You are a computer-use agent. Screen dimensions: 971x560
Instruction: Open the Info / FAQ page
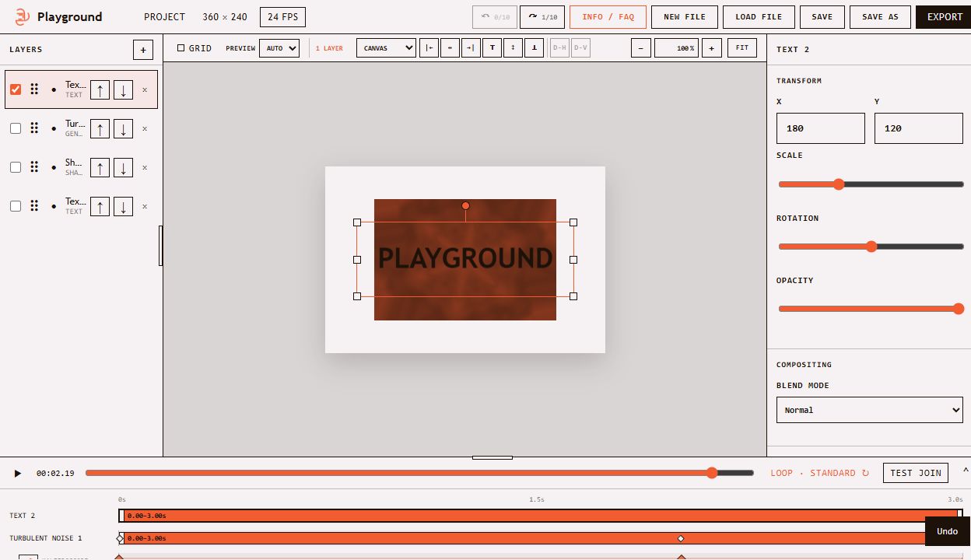point(608,17)
